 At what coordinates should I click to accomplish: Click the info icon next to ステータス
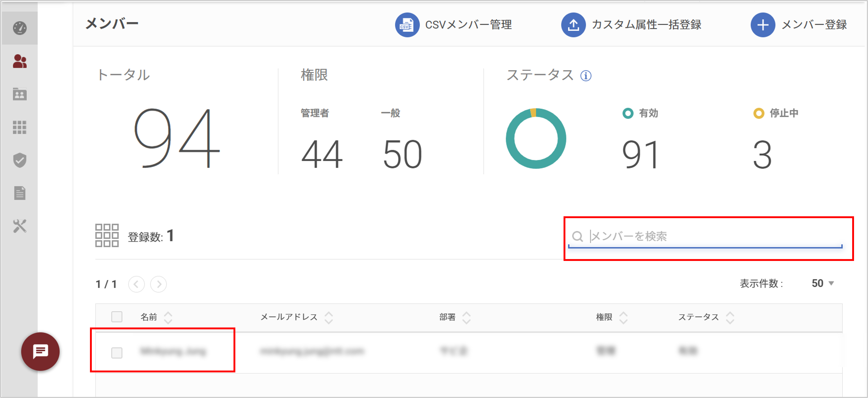(x=586, y=76)
